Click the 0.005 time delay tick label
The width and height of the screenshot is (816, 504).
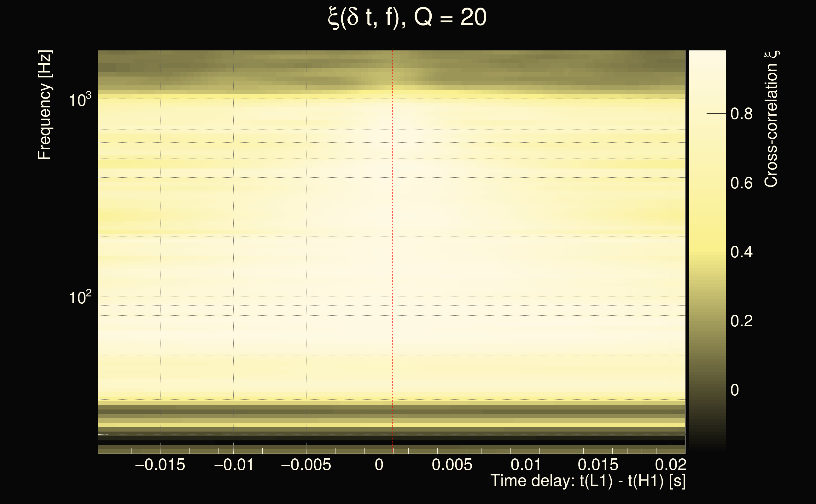pos(452,465)
